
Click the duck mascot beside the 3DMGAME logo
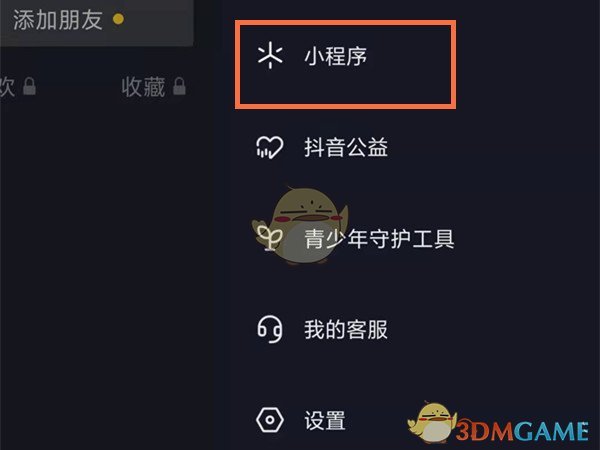tap(432, 422)
